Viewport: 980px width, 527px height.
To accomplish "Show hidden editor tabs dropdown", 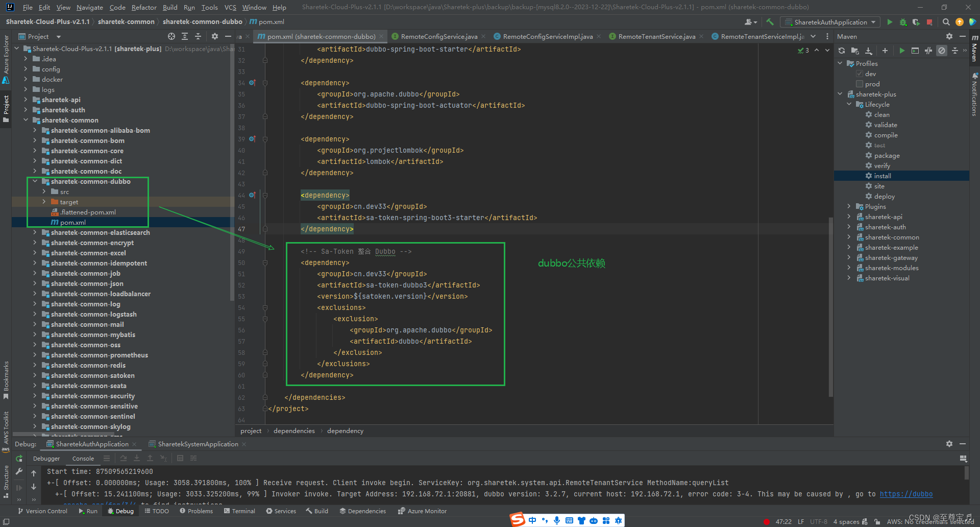I will point(813,36).
